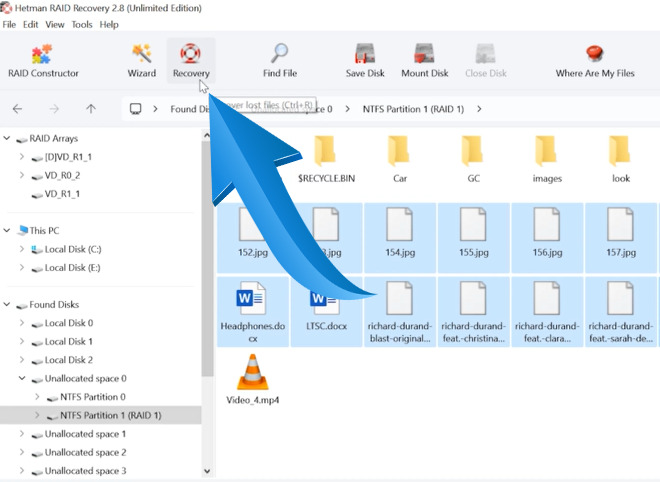Select the richard-durand-feat.-clara file
The height and width of the screenshot is (482, 660).
[547, 312]
